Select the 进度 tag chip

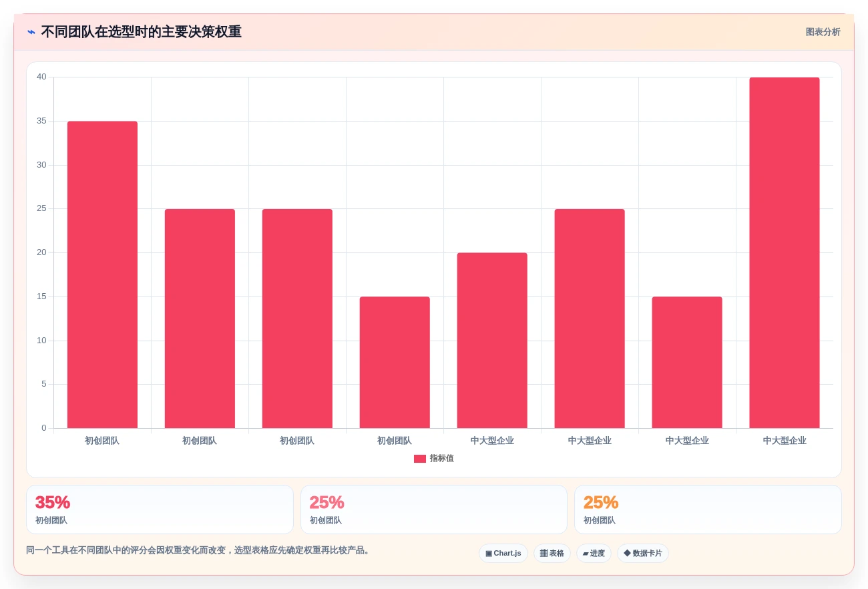click(x=594, y=554)
